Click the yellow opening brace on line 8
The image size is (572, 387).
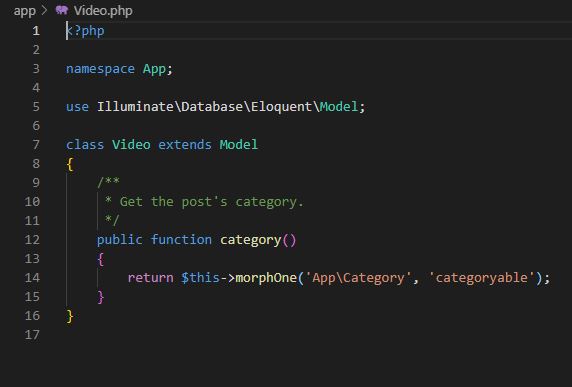(x=70, y=164)
